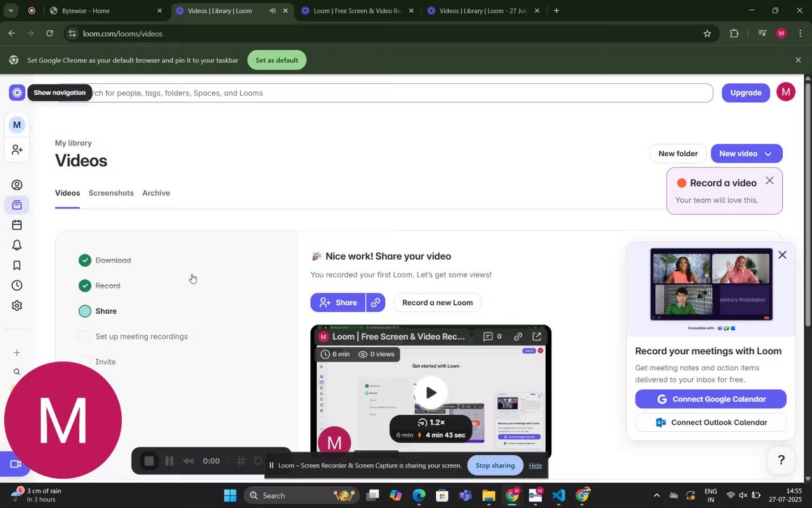
Task: Open video in new tab icon on thumbnail
Action: [x=537, y=337]
